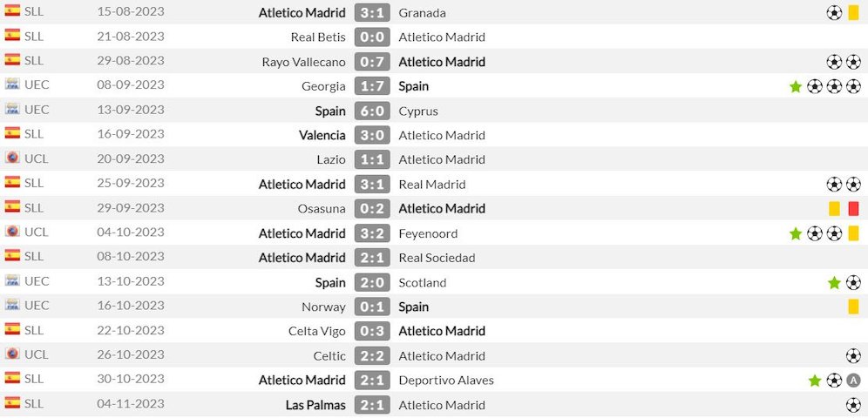The width and height of the screenshot is (868, 418).
Task: Click the UEC league label in the Cyprus row
Action: (37, 110)
